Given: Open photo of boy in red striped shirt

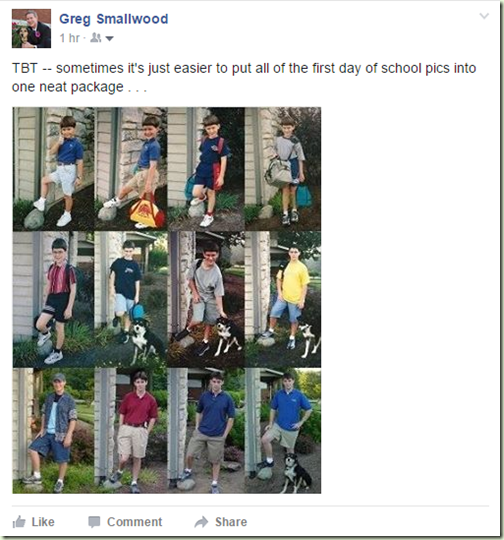Looking at the screenshot, I should 53,299.
